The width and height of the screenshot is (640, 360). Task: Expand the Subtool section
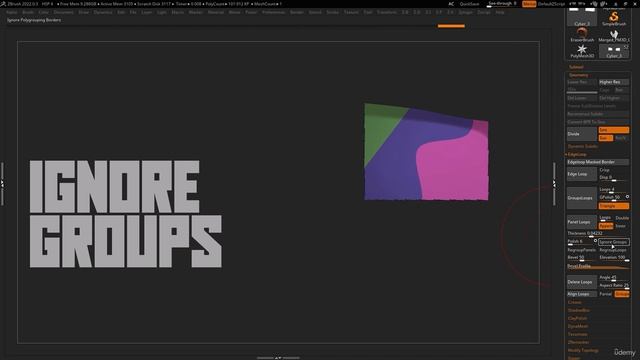click(x=576, y=67)
